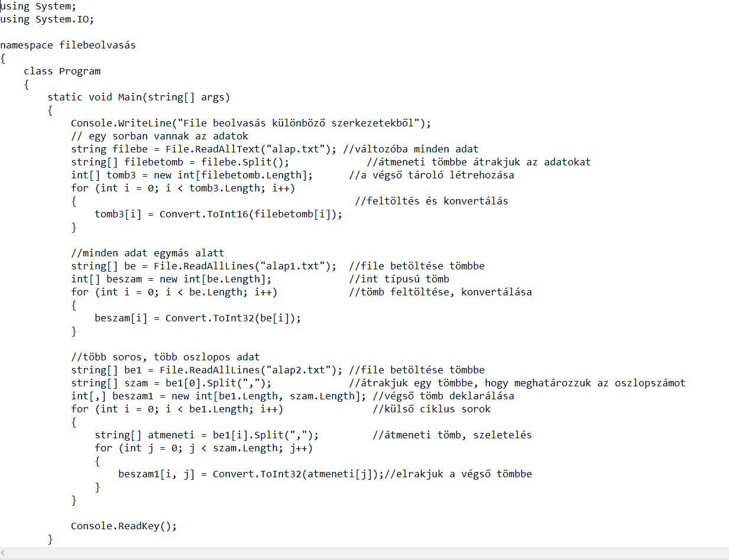This screenshot has height=560, width=729.
Task: Click on the "using System.IO;" line
Action: 47,19
